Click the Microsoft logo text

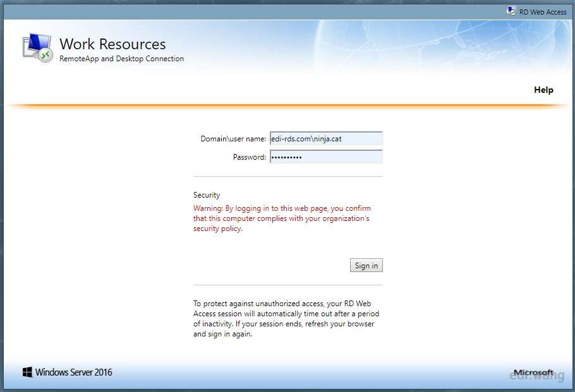coord(533,372)
